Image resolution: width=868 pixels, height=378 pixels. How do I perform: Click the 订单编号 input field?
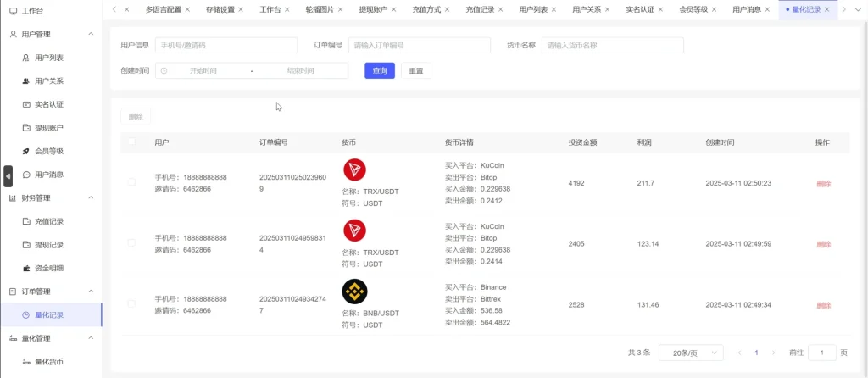pos(419,45)
